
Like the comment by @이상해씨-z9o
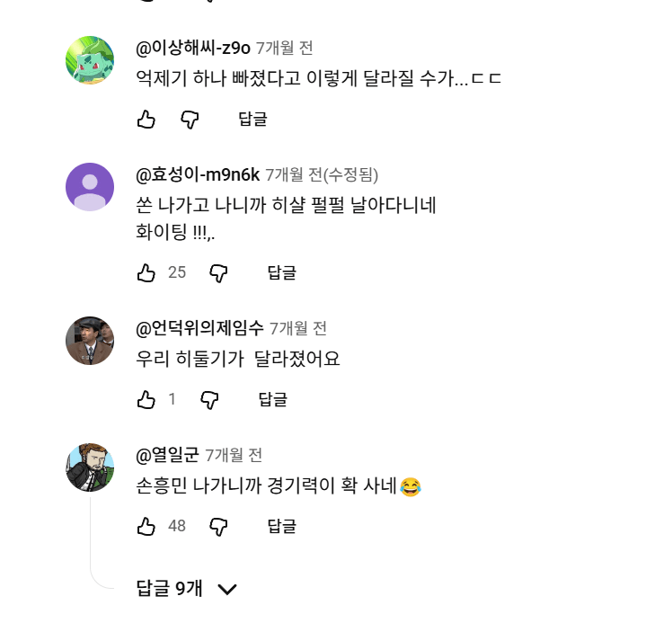[x=146, y=120]
